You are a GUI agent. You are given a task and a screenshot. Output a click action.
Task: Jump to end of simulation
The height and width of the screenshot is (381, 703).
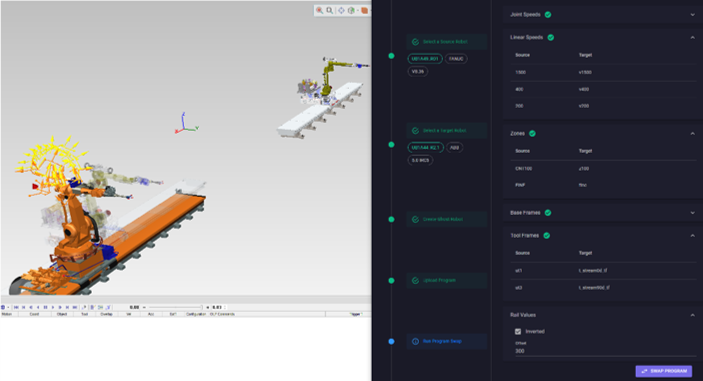tap(75, 307)
